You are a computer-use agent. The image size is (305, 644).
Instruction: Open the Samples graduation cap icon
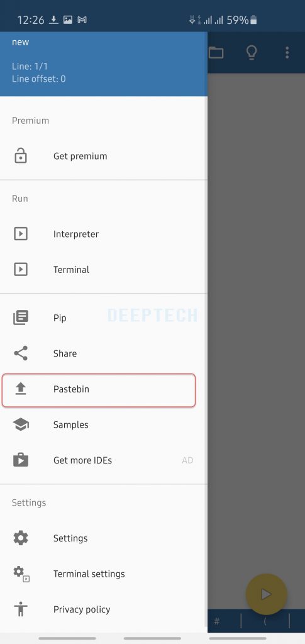tap(21, 425)
